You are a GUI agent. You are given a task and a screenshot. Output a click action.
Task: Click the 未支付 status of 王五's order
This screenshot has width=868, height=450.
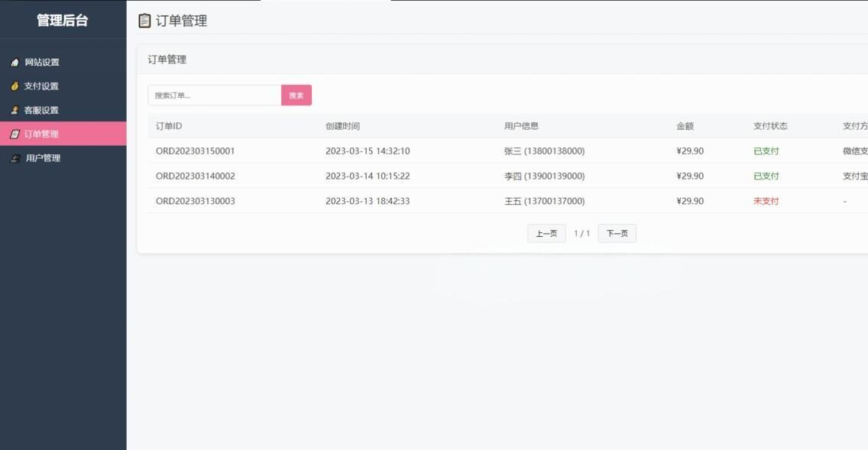(765, 201)
